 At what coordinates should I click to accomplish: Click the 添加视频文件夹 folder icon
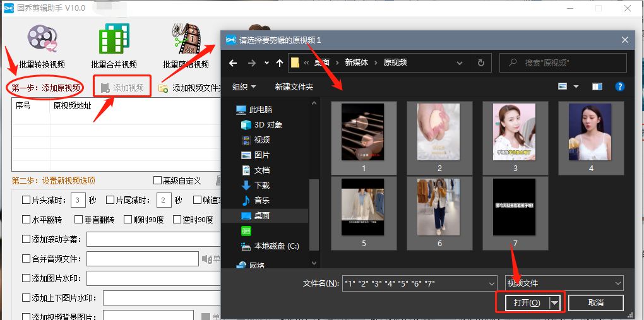(163, 88)
